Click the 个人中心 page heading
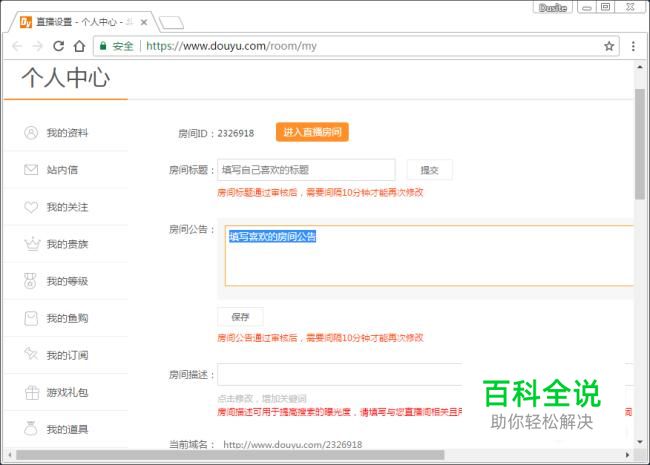The image size is (650, 465). (66, 78)
